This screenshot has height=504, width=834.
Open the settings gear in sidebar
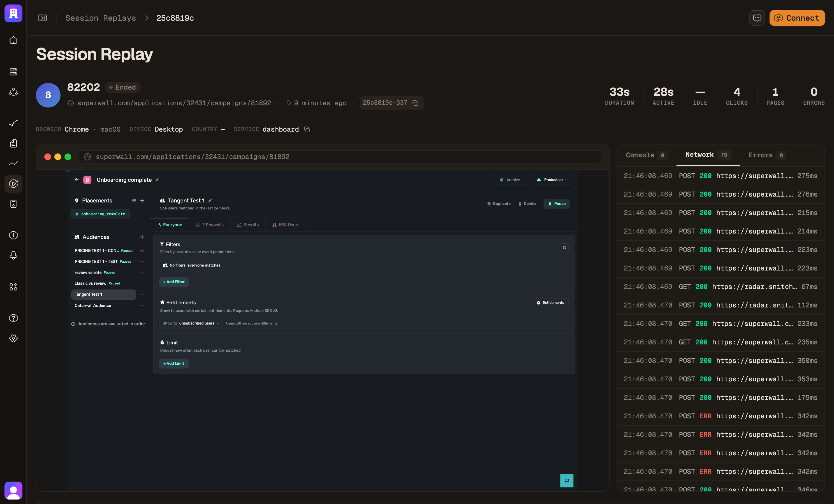(13, 338)
